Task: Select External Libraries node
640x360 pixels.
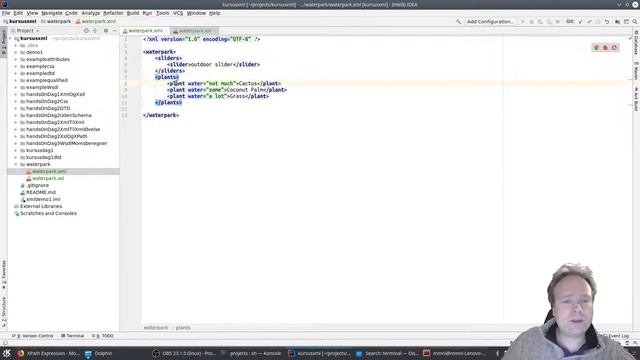Action: [x=41, y=206]
